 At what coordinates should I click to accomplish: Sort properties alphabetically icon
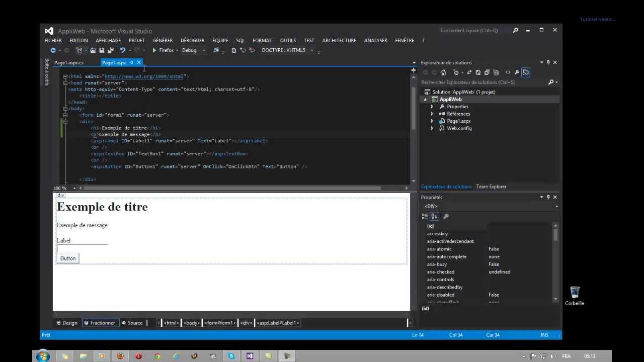tap(434, 216)
